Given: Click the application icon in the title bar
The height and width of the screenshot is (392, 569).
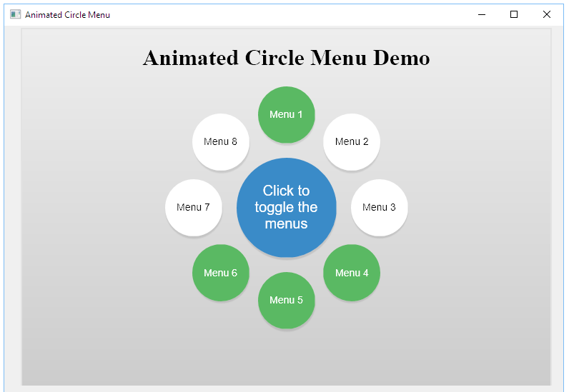Looking at the screenshot, I should (x=15, y=14).
